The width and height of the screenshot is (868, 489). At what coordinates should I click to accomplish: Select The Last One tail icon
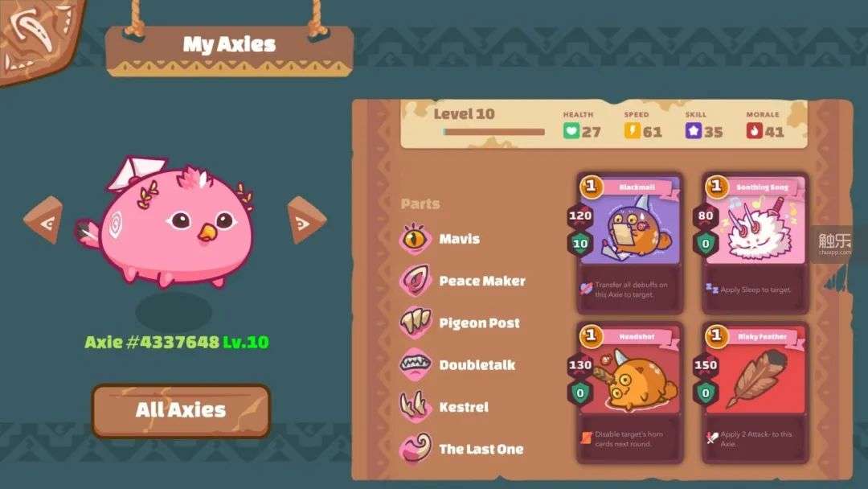415,449
